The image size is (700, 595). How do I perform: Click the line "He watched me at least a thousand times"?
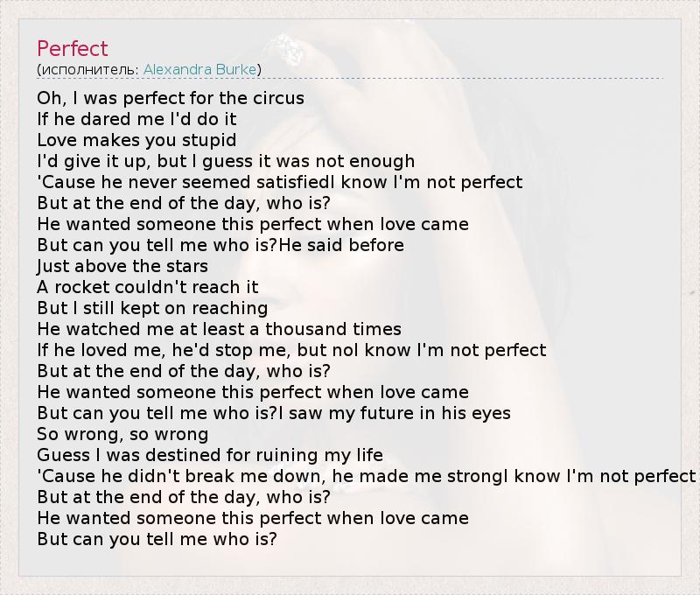click(219, 329)
